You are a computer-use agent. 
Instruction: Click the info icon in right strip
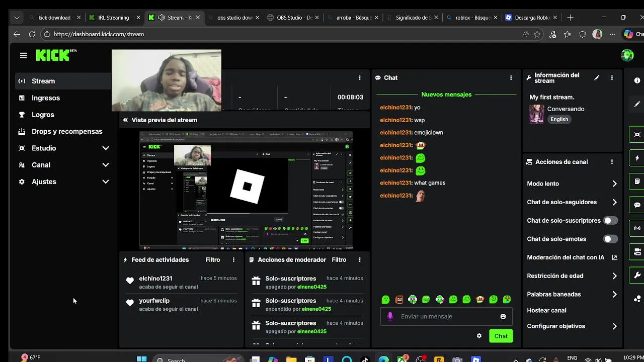point(637,80)
